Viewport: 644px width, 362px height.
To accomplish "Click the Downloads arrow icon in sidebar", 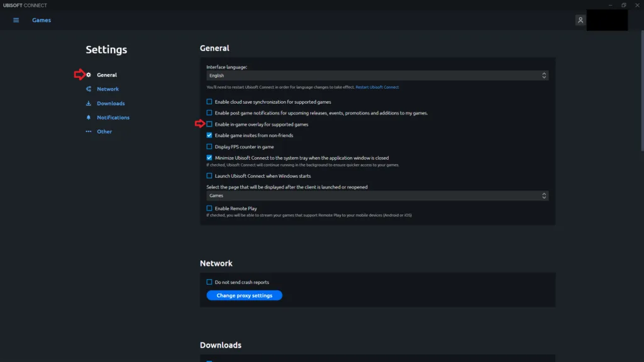I will (x=88, y=103).
